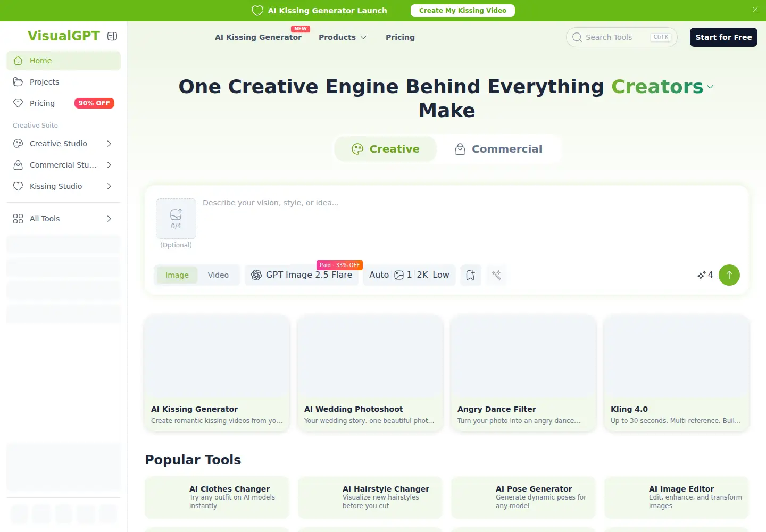766x532 pixels.
Task: Open the saved prompts bookmark icon
Action: [x=471, y=275]
